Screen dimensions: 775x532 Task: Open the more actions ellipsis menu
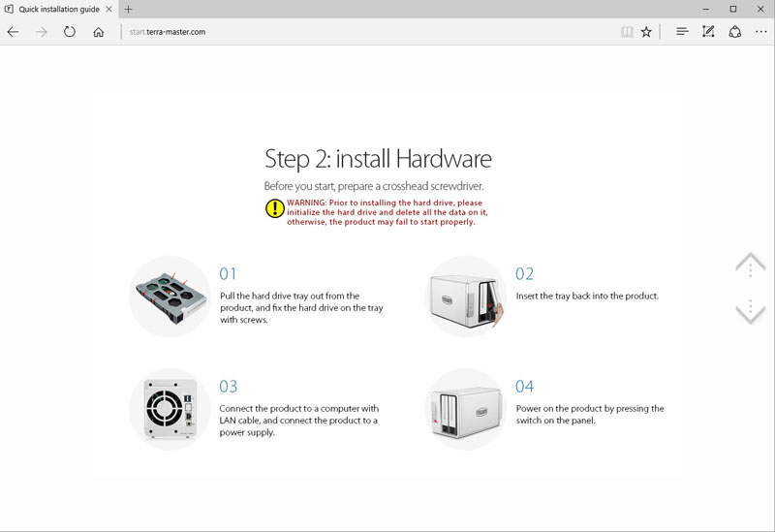[x=761, y=32]
